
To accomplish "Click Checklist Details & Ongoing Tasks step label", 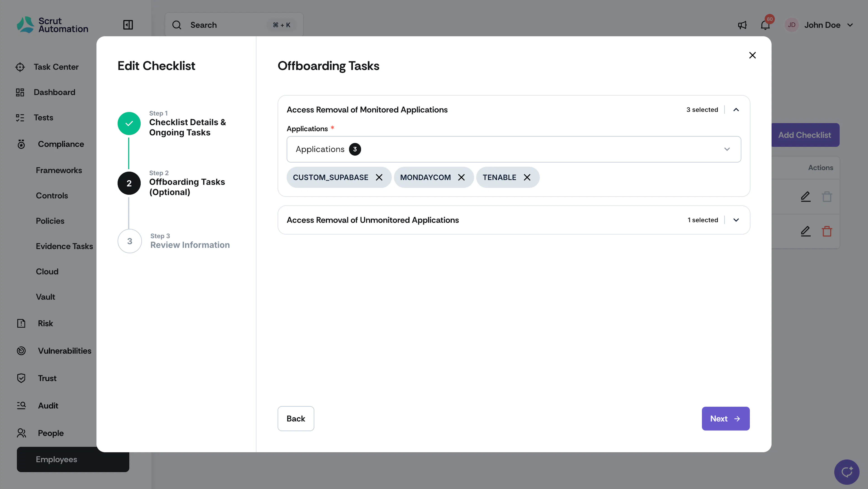I will coord(187,127).
